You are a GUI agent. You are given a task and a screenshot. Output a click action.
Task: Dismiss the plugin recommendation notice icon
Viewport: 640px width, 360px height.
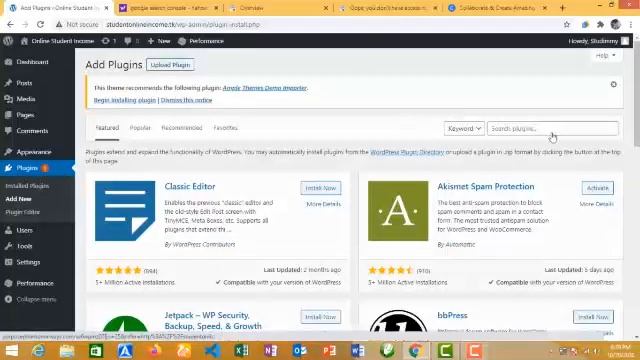[613, 84]
